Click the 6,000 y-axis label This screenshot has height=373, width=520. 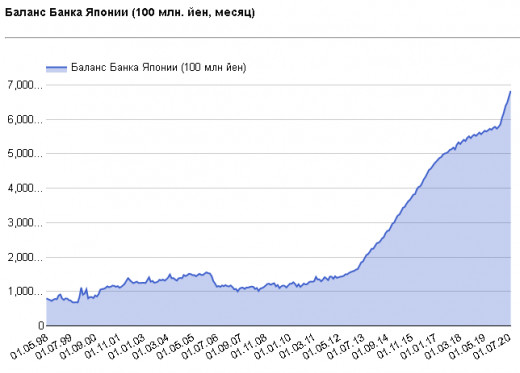25,120
